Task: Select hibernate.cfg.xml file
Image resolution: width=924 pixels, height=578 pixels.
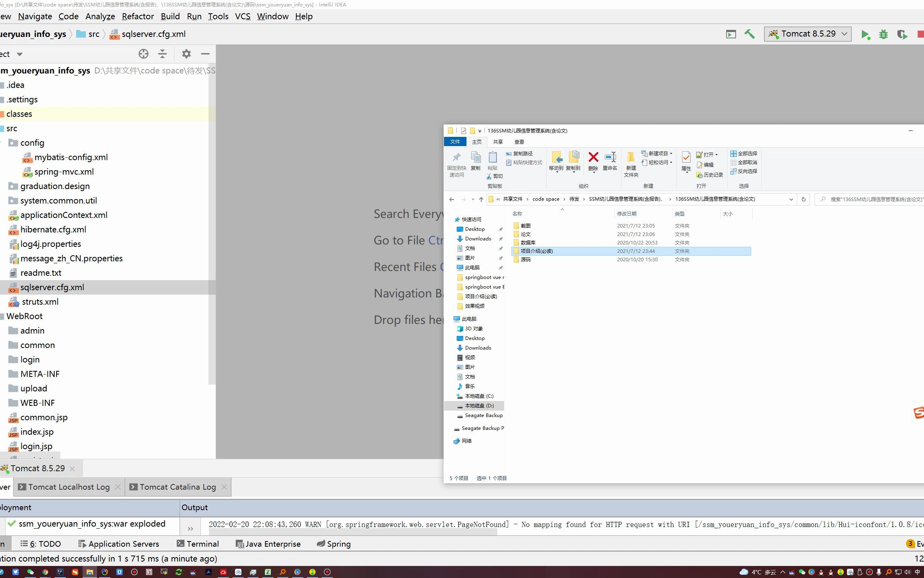Action: pyautogui.click(x=53, y=230)
